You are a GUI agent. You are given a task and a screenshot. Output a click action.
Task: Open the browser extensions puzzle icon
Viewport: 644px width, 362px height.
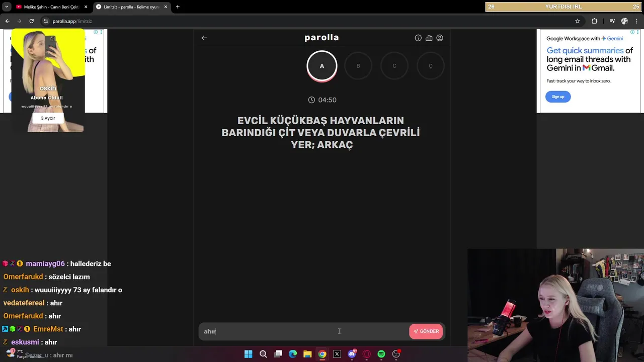click(594, 21)
